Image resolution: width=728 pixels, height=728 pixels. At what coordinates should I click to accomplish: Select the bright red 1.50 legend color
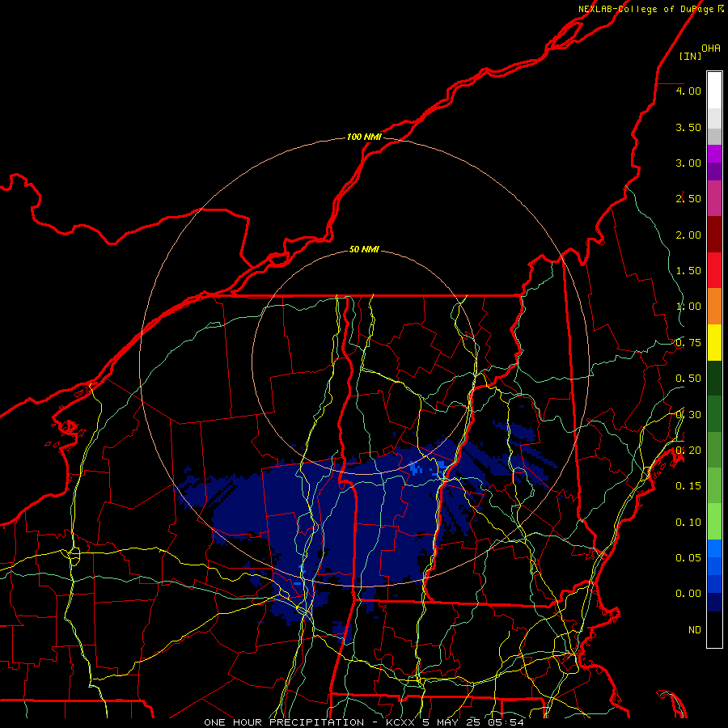point(714,270)
